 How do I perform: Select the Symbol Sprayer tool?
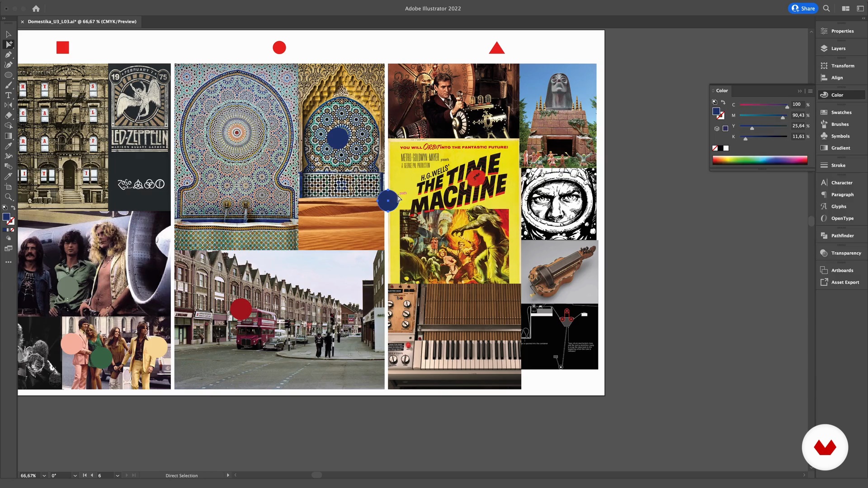click(8, 156)
